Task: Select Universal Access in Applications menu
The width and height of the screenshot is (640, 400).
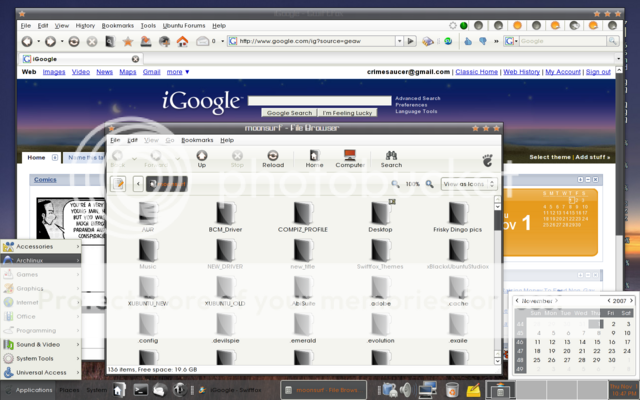Action: pos(41,372)
